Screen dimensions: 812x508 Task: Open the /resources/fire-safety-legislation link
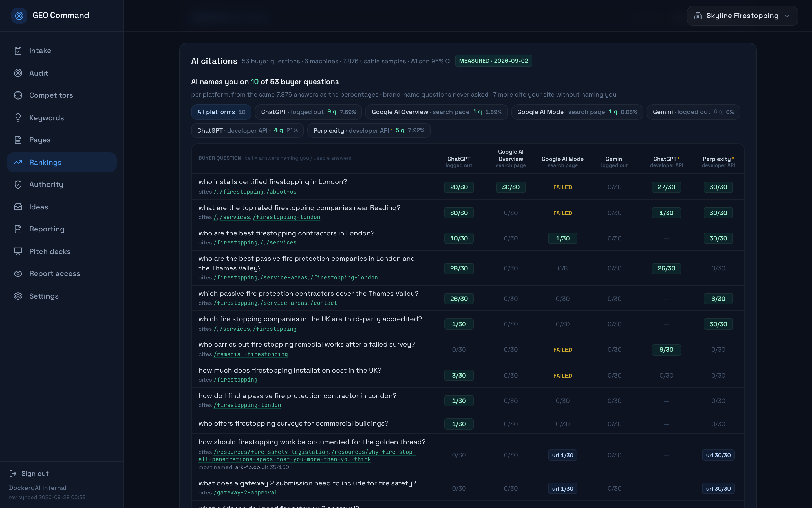point(271,452)
